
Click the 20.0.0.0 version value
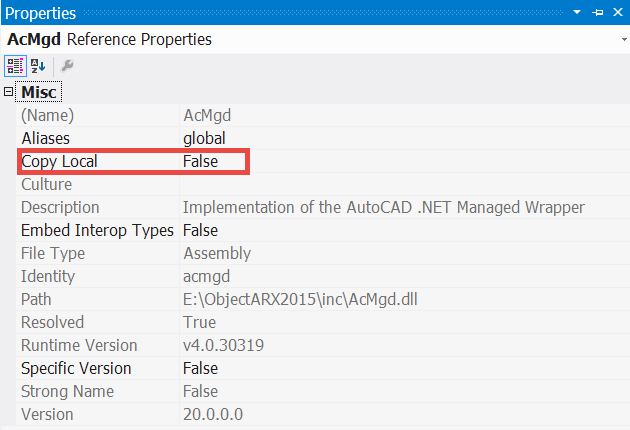click(213, 414)
